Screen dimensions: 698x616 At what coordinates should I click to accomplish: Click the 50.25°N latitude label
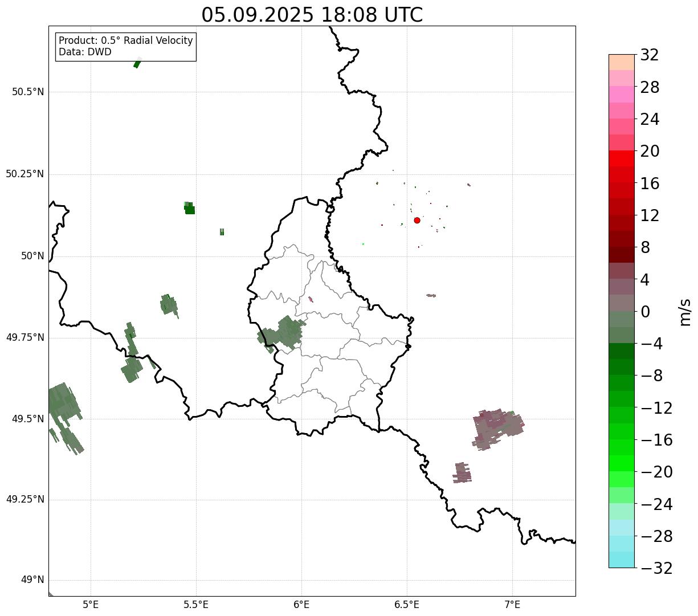[x=25, y=174]
